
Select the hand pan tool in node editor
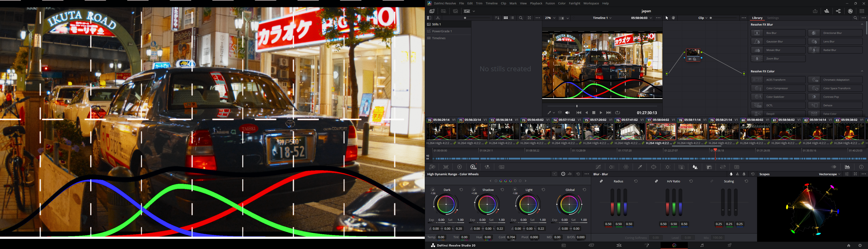click(673, 18)
